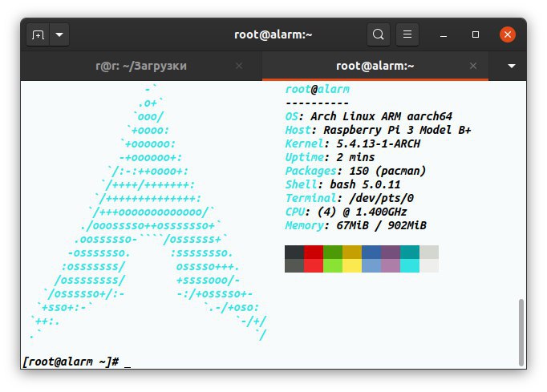Close the r@r: ~/Загрузки tab
The image size is (547, 392).
coord(239,66)
